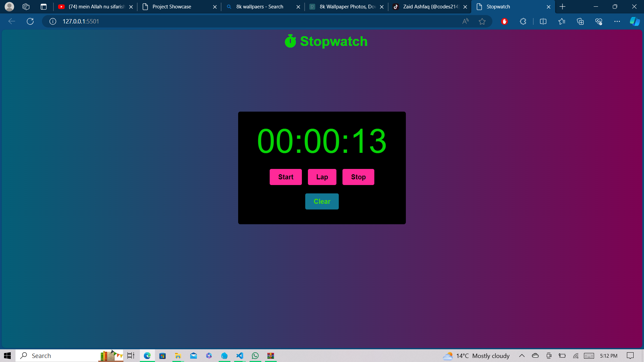Viewport: 644px width, 362px height.
Task: Open a new browser tab
Action: 562,7
